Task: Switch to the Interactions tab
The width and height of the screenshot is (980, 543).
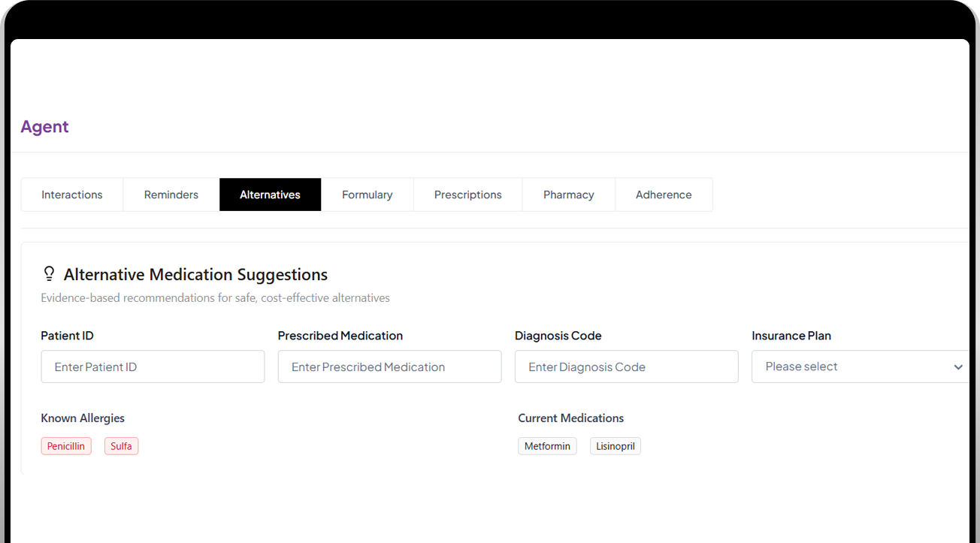Action: (72, 195)
